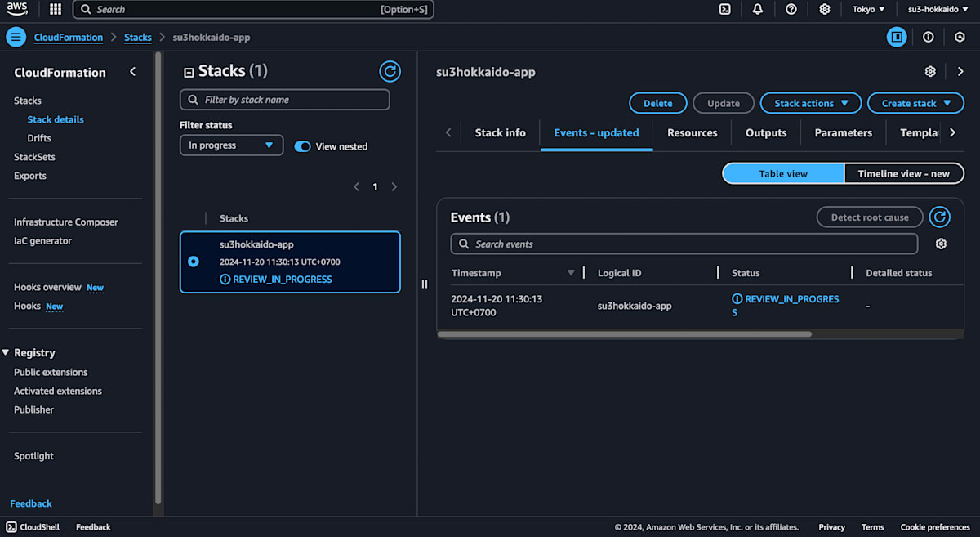This screenshot has width=980, height=537.
Task: Go to previous stacks page
Action: 357,186
